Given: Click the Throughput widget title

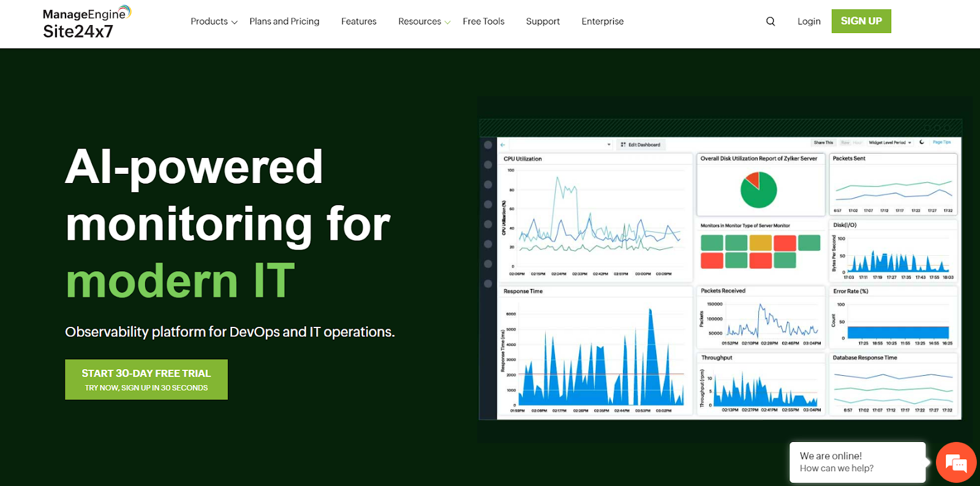Looking at the screenshot, I should (717, 357).
